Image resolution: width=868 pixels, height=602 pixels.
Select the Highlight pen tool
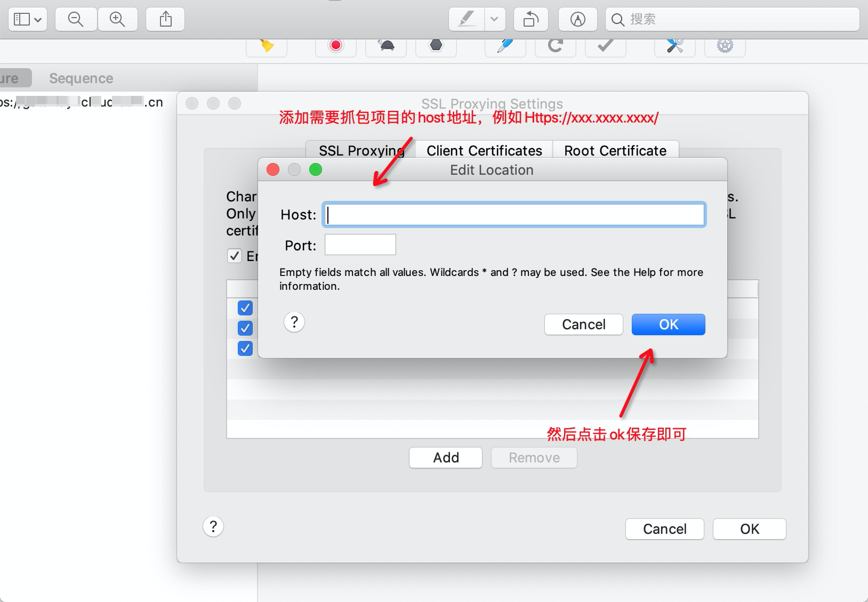pyautogui.click(x=467, y=20)
